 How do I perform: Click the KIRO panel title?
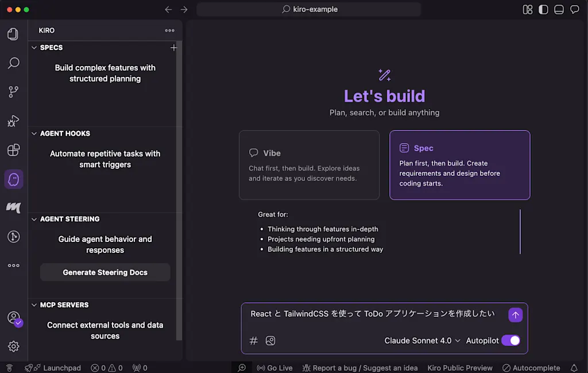[x=47, y=30]
